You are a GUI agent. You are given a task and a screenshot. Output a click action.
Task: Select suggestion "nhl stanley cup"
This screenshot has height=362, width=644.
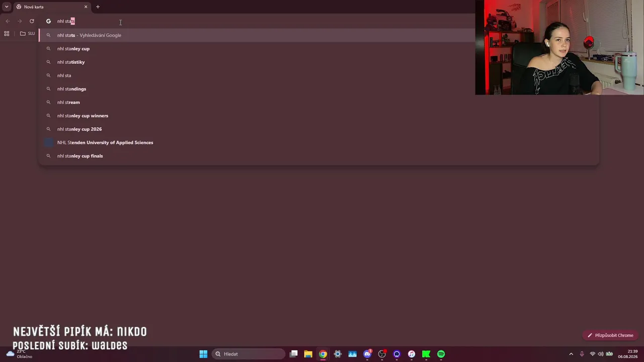319,49
